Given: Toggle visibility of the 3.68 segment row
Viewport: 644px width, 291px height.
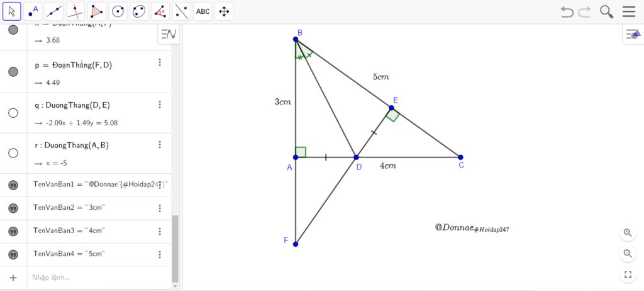Looking at the screenshot, I should pyautogui.click(x=13, y=30).
